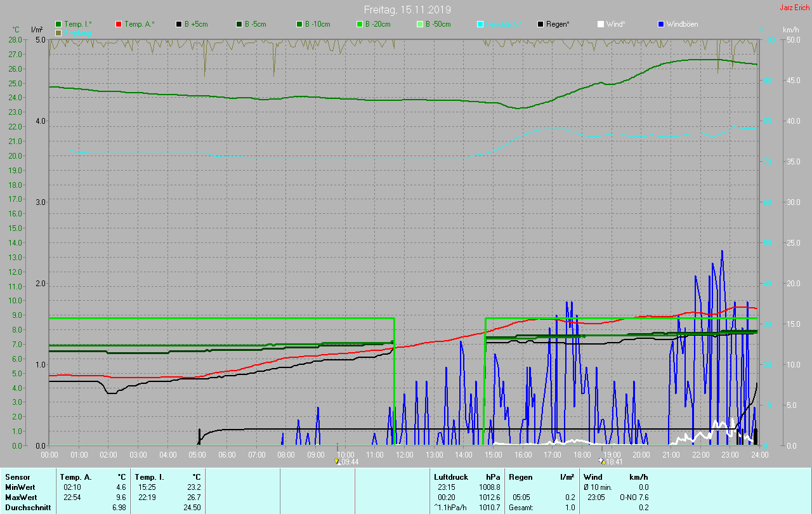Click the 'MinWert' row label

tap(20, 487)
